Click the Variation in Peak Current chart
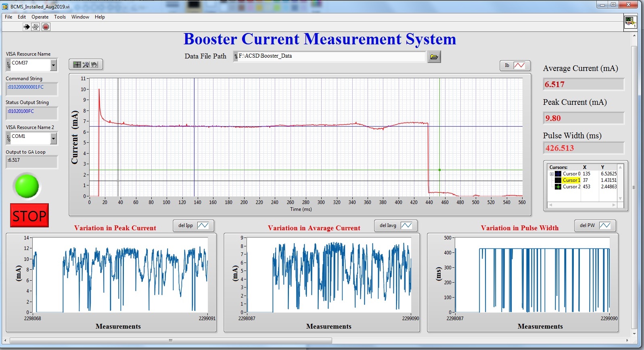This screenshot has height=350, width=644. click(x=120, y=275)
